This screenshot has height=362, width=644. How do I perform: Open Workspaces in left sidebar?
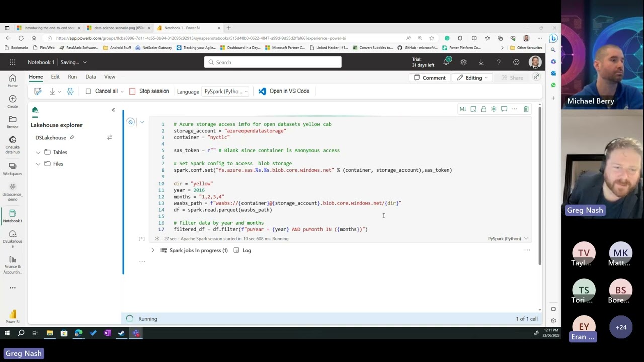(x=12, y=168)
